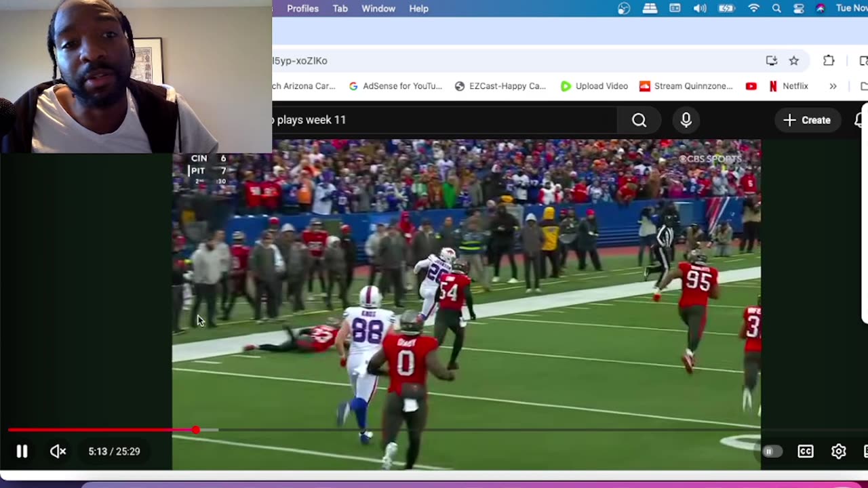The width and height of the screenshot is (868, 488).
Task: Click the Siri icon in the menu bar
Action: pos(821,9)
